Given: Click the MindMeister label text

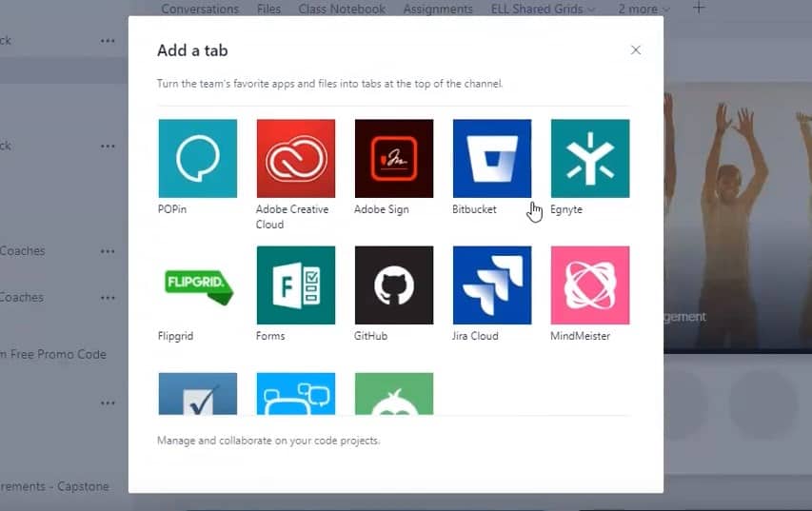Looking at the screenshot, I should (580, 336).
